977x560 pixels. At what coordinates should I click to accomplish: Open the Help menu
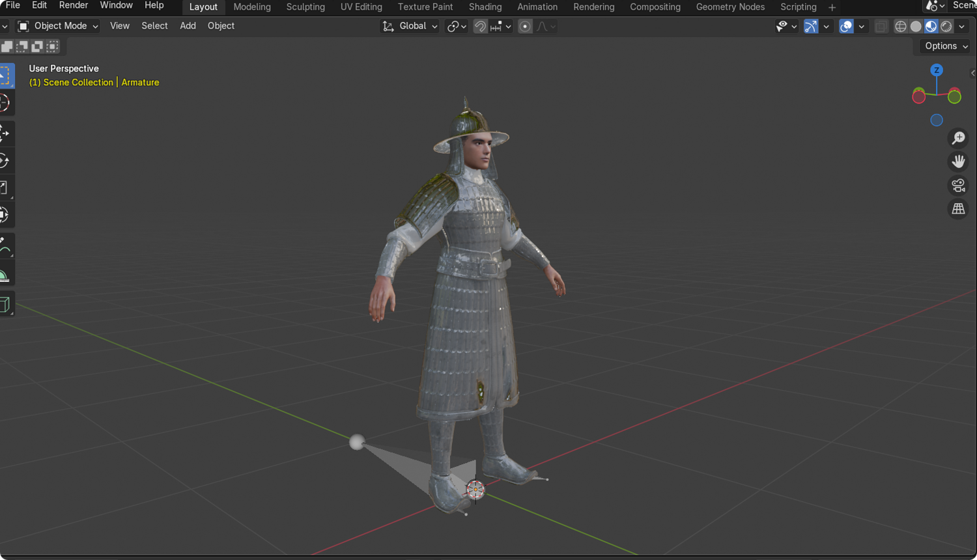click(x=154, y=6)
